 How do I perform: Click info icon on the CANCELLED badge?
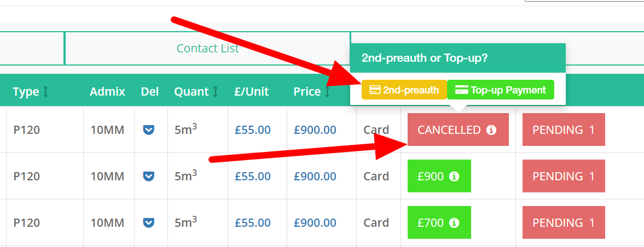(x=491, y=130)
